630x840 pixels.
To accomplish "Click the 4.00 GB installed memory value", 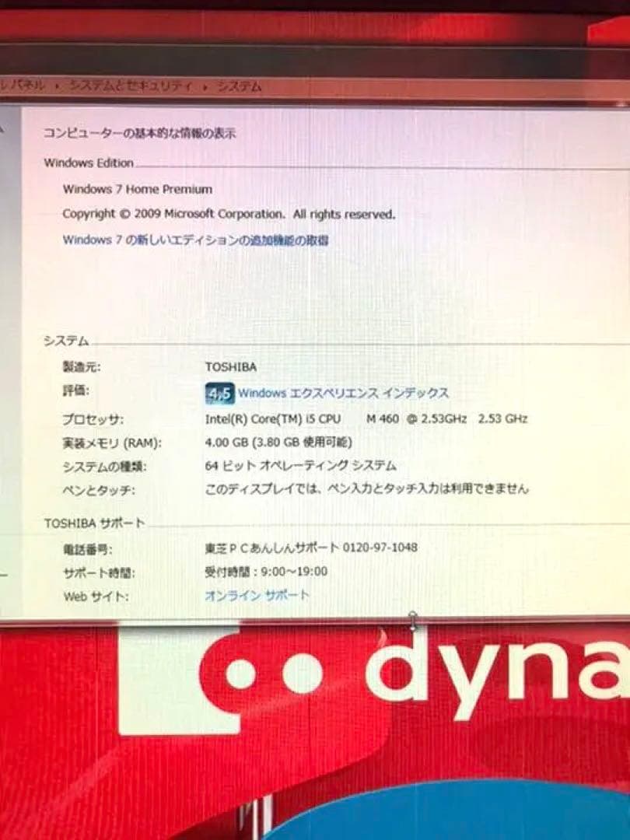I will tap(277, 442).
